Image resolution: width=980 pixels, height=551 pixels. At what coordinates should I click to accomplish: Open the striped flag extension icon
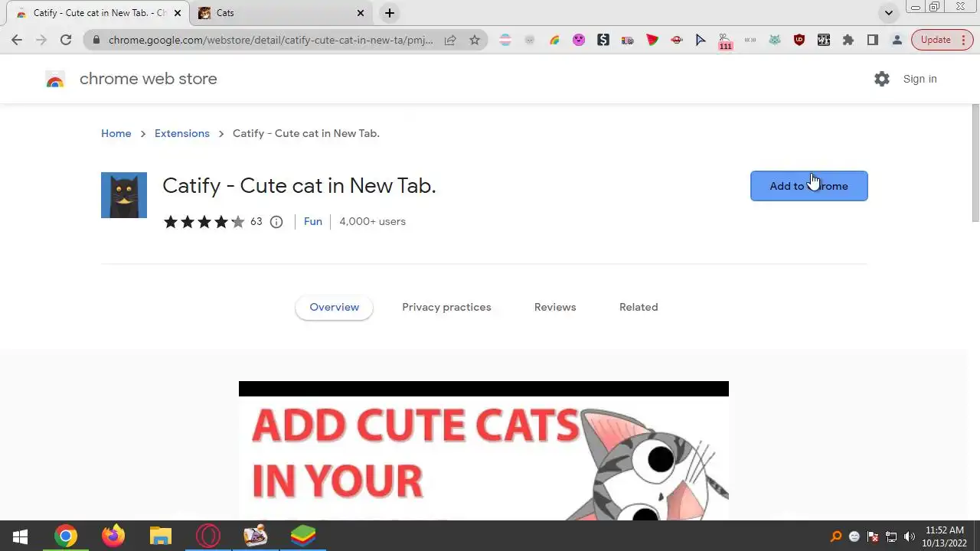[x=505, y=40]
